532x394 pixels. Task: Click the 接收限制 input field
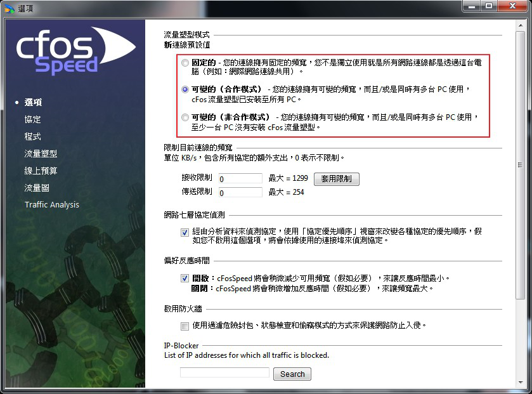(240, 178)
